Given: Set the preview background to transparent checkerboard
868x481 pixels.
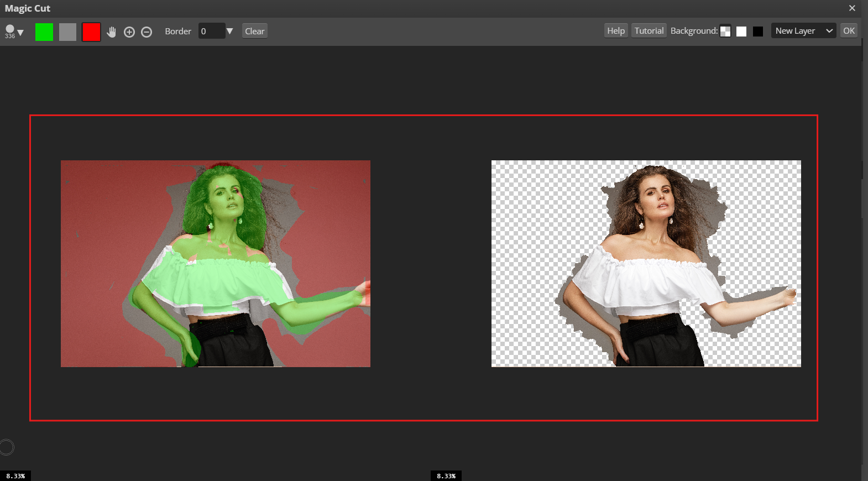Looking at the screenshot, I should (725, 32).
